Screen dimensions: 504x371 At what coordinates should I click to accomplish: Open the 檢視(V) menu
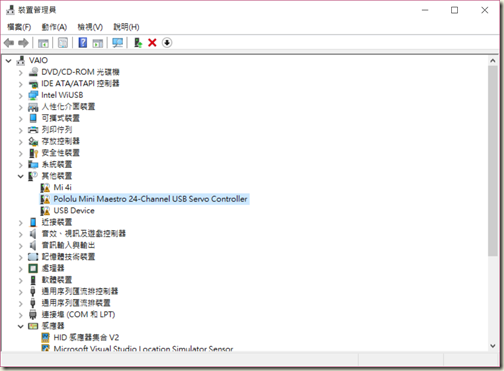pos(90,27)
